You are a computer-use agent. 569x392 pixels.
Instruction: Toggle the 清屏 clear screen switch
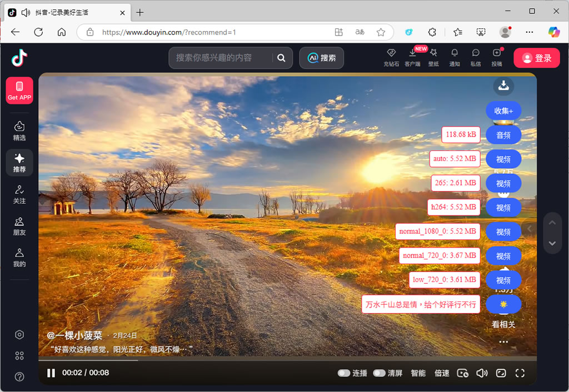pyautogui.click(x=380, y=373)
